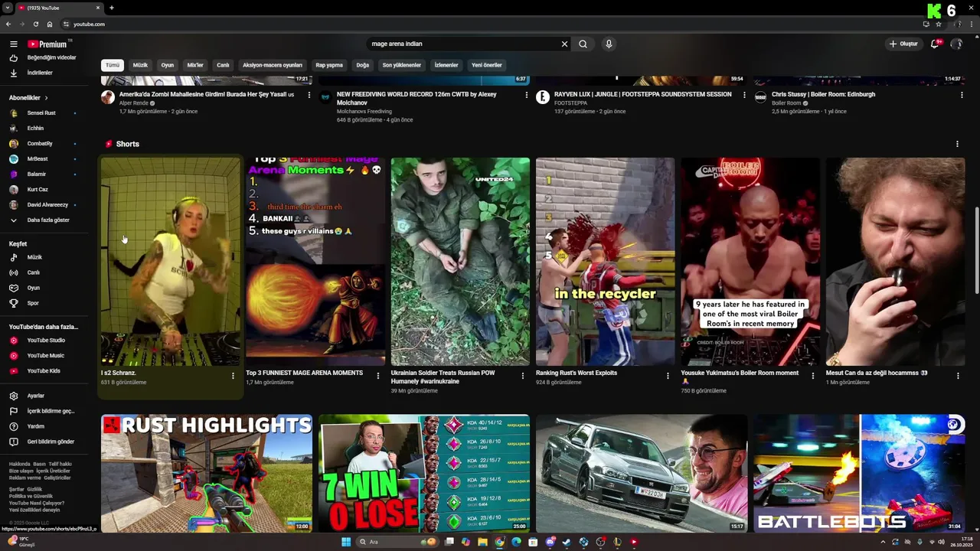This screenshot has width=980, height=551.
Task: Play the I s2 Schranz short thumbnail
Action: pyautogui.click(x=170, y=262)
